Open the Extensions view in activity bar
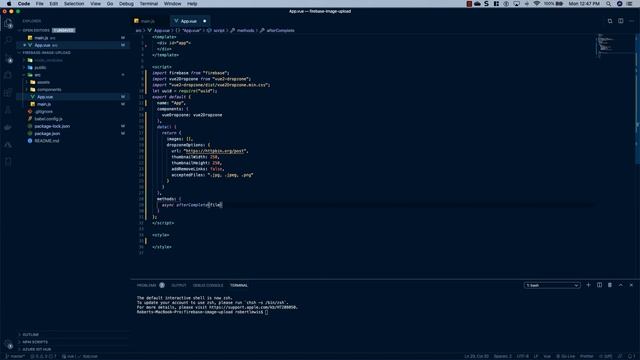640x360 pixels. point(8,93)
